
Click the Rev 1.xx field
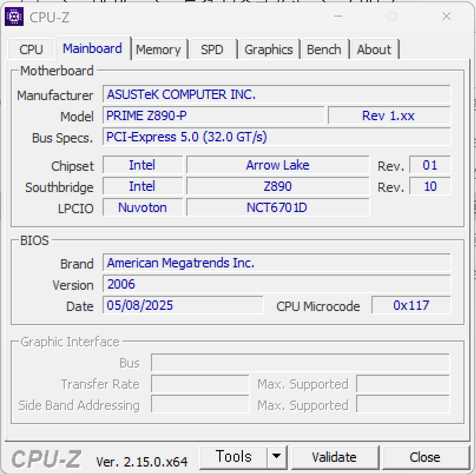[389, 115]
